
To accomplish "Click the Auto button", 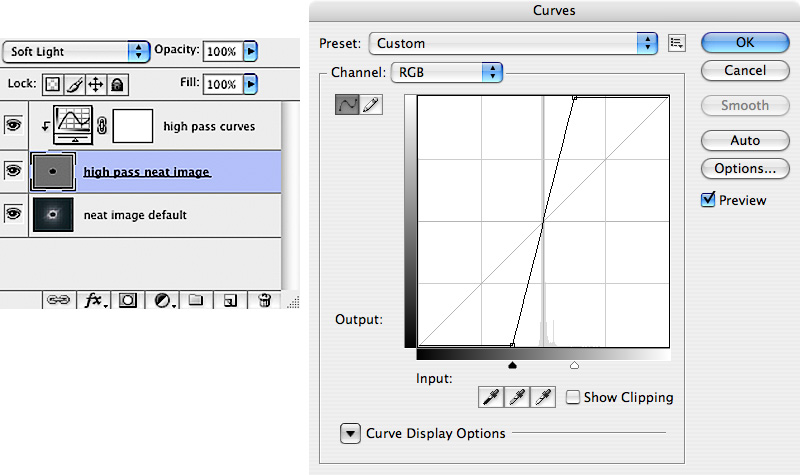I will [x=744, y=140].
